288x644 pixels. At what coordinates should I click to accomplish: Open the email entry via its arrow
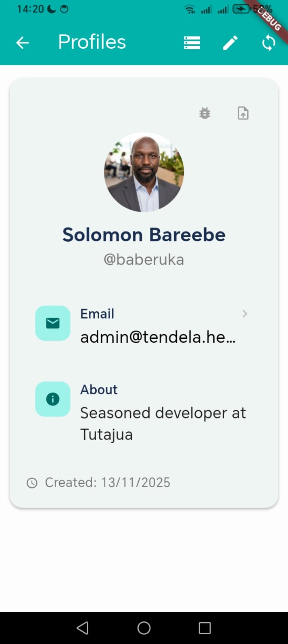(x=245, y=313)
